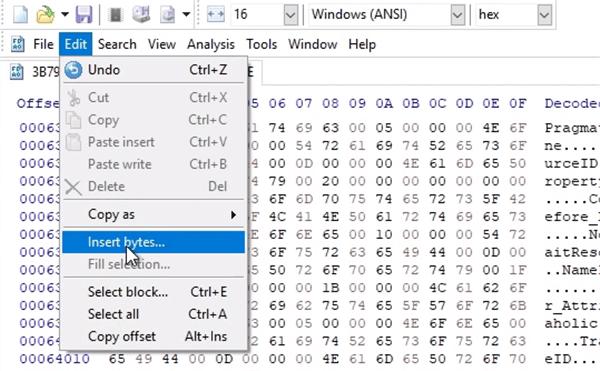600x371 pixels.
Task: Click the Open folder toolbar icon
Action: tap(45, 15)
